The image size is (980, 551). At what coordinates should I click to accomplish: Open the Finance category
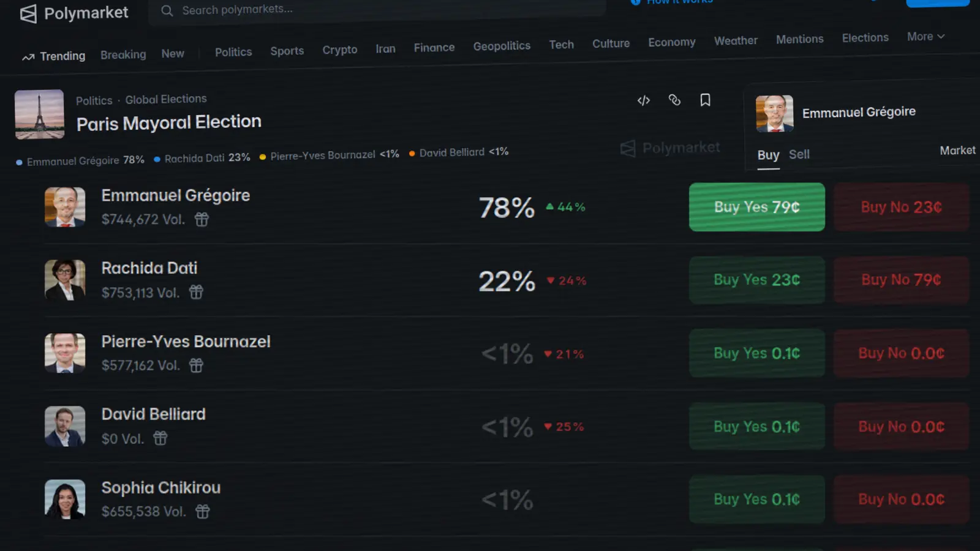(x=434, y=47)
